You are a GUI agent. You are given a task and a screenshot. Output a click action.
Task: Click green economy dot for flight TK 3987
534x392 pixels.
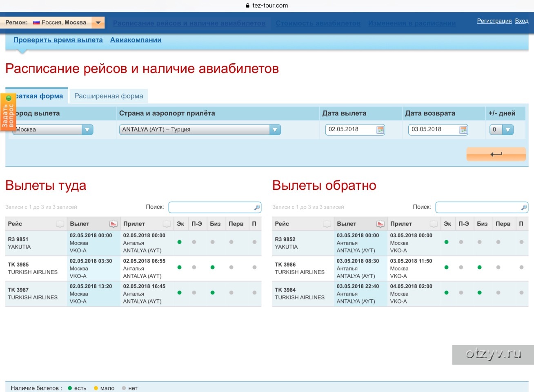click(179, 293)
